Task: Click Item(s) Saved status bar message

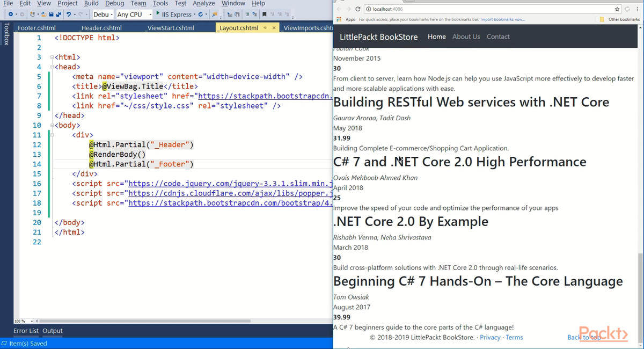Action: tap(28, 343)
